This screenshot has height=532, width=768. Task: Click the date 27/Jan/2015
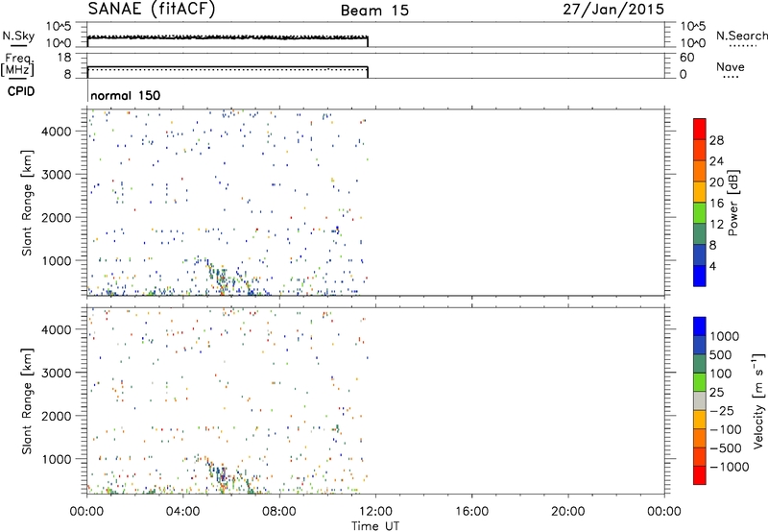coord(613,9)
